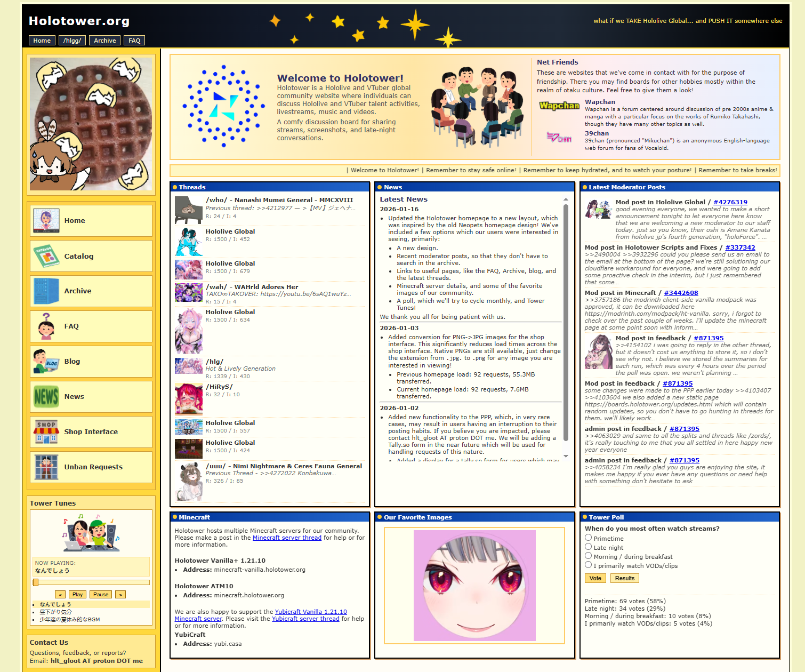This screenshot has width=805, height=672.
Task: Click the Holotower.org site title
Action: pyautogui.click(x=79, y=21)
